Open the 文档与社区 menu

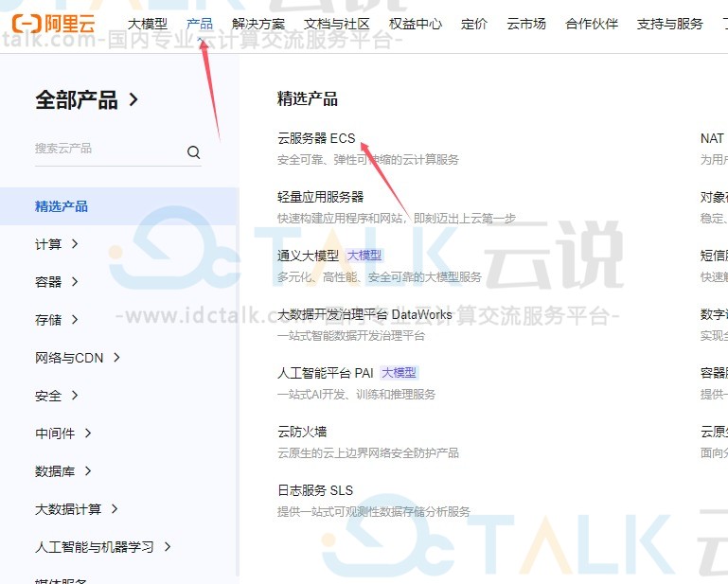337,24
